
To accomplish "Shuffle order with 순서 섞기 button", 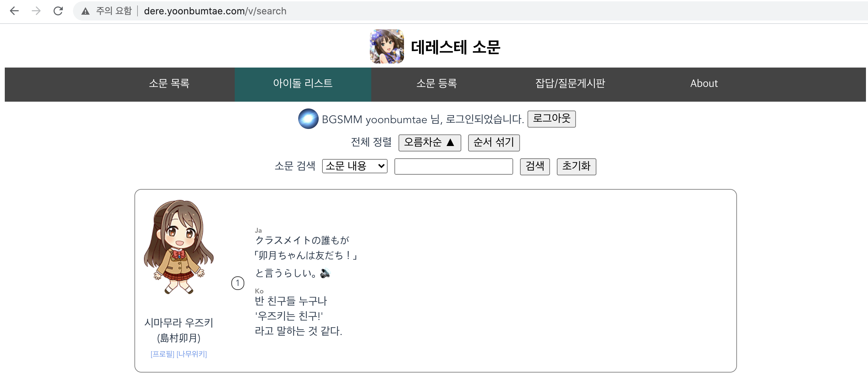I will [493, 142].
